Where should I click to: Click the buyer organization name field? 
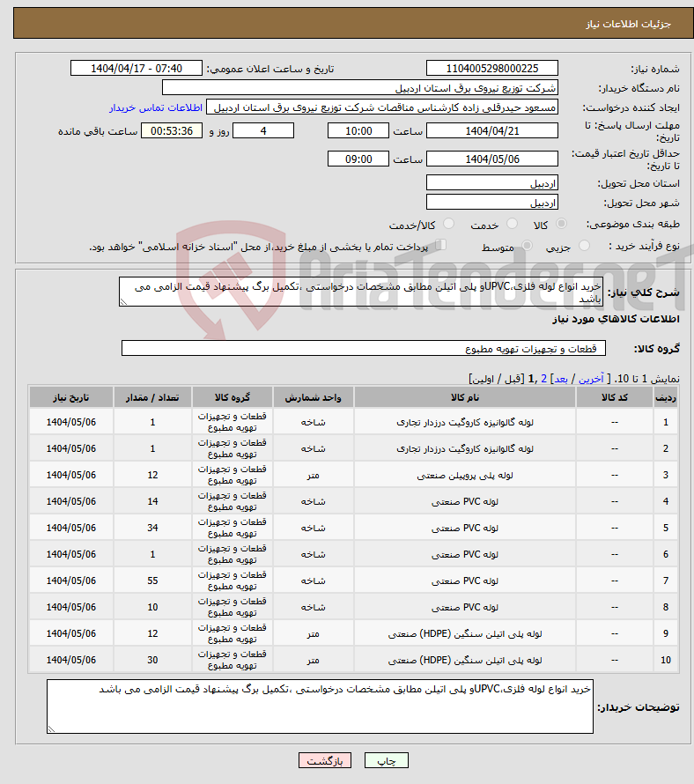[360, 87]
